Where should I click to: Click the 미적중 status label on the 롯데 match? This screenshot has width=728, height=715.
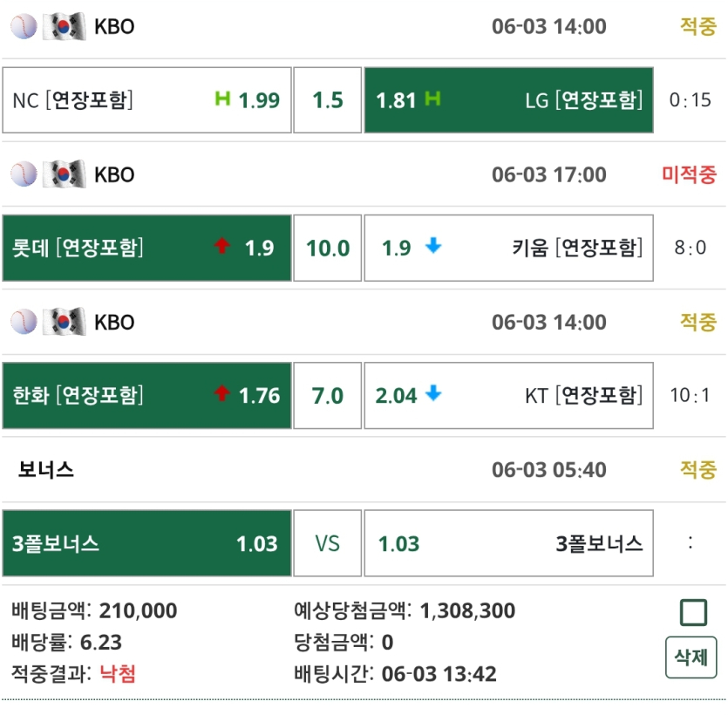point(690,174)
